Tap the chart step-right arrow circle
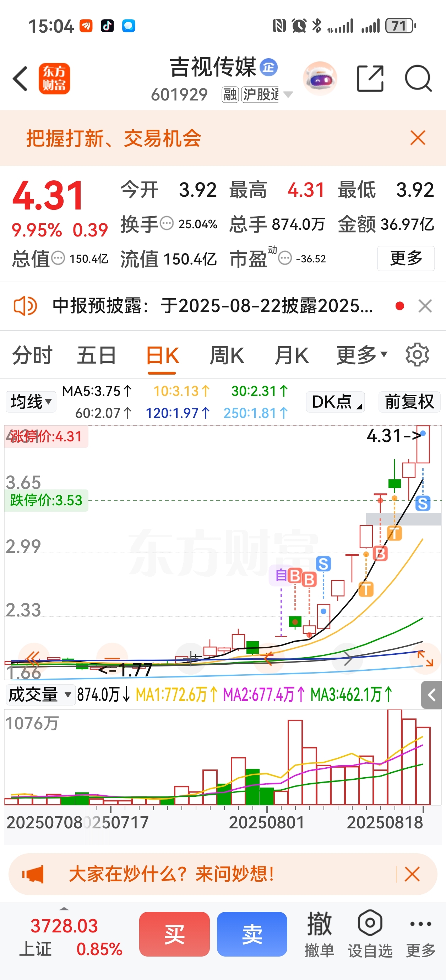This screenshot has width=446, height=980. [x=347, y=659]
